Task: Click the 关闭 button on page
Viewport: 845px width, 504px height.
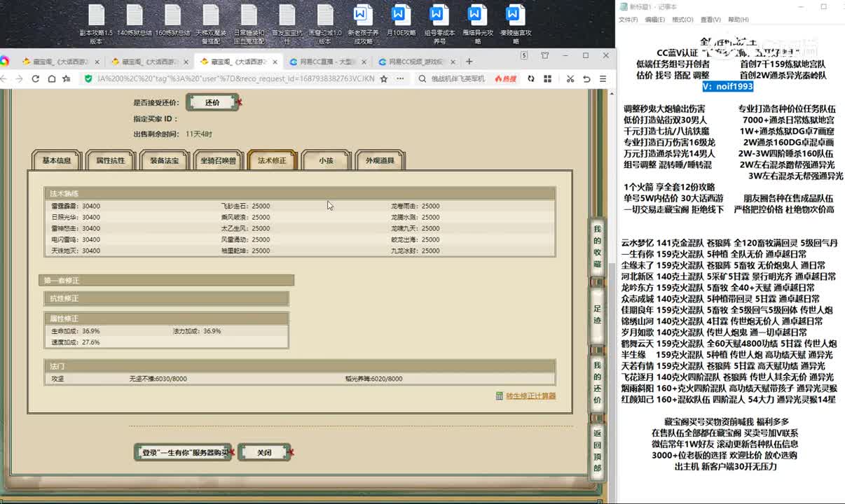Action: pyautogui.click(x=263, y=452)
